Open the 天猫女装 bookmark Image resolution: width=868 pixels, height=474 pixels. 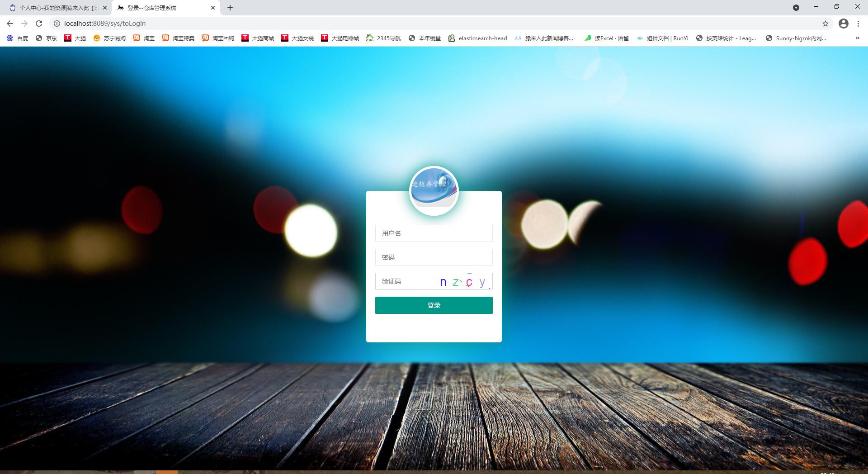297,38
